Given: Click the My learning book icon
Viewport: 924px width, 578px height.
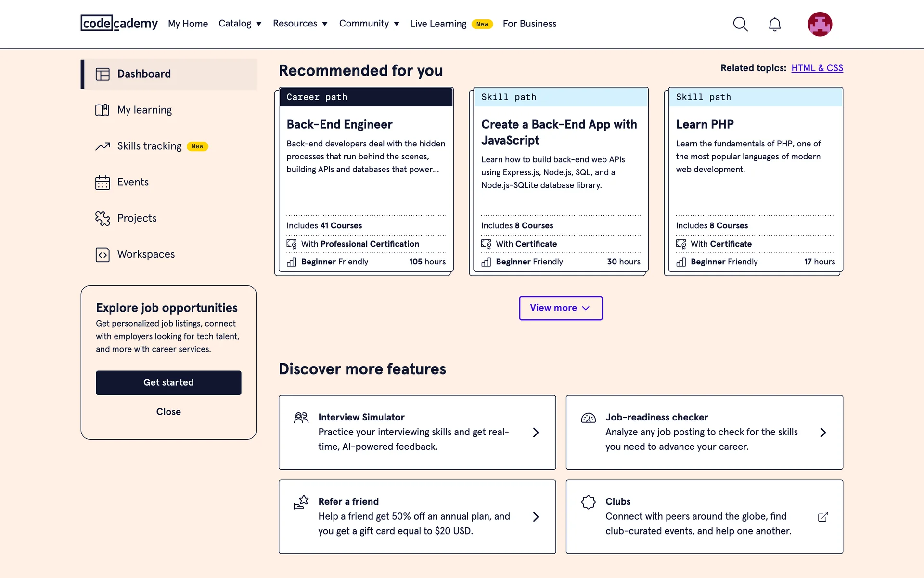Looking at the screenshot, I should [x=103, y=110].
